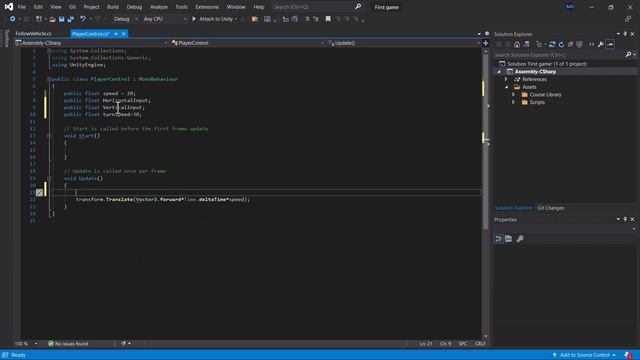The image size is (640, 360).
Task: Open the PlayerControl type navigation dropdown
Action: pyautogui.click(x=248, y=43)
